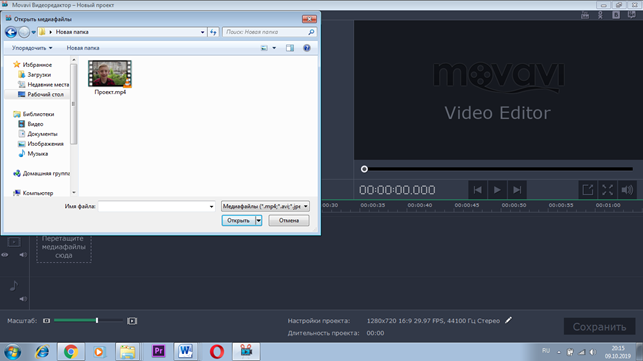Skip to previous frame in player
The width and height of the screenshot is (643, 361).
(477, 190)
